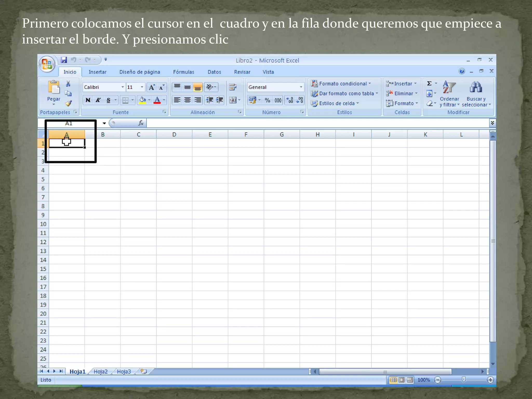Open the Calibri font name dropdown

tap(123, 87)
